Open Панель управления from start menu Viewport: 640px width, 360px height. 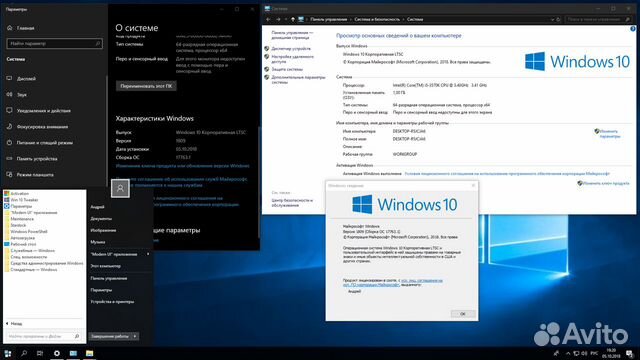[x=109, y=278]
